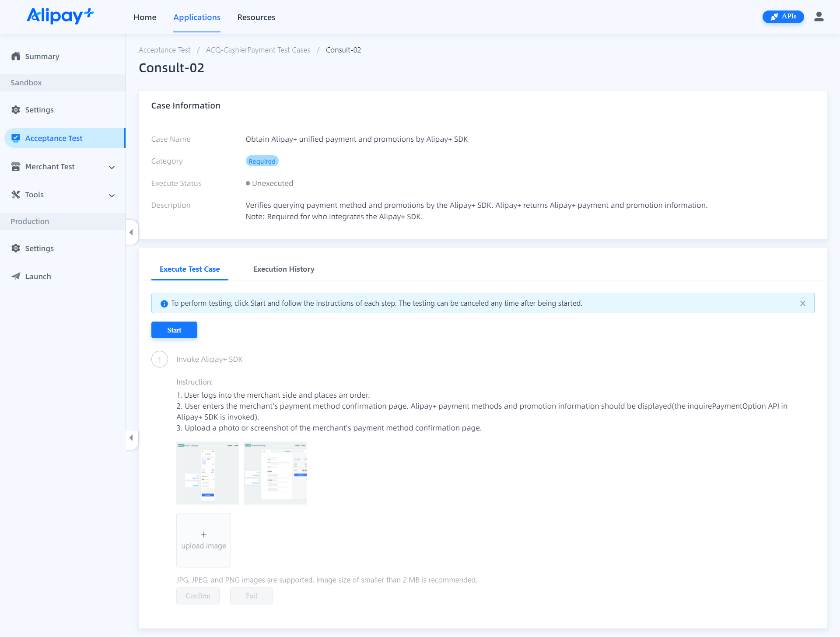Viewport: 840px width, 637px height.
Task: Collapse the sidebar using upper arrow handle
Action: point(131,232)
